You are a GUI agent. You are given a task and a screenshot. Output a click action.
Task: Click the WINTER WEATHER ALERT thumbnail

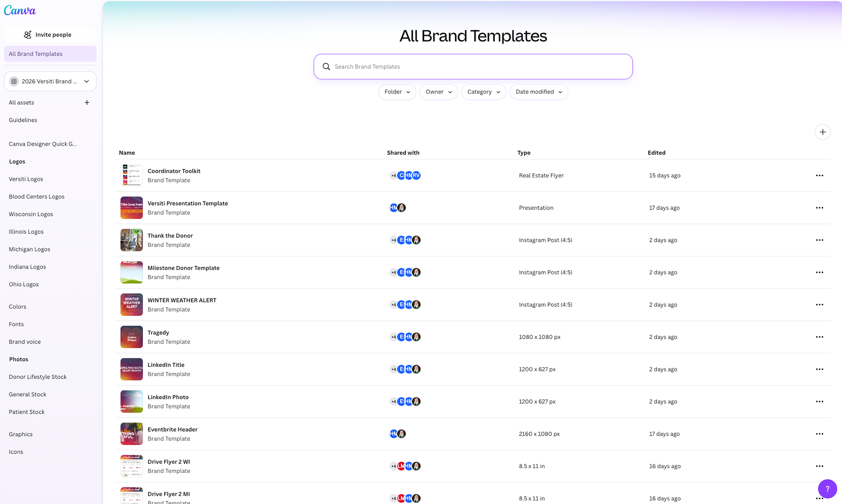132,305
